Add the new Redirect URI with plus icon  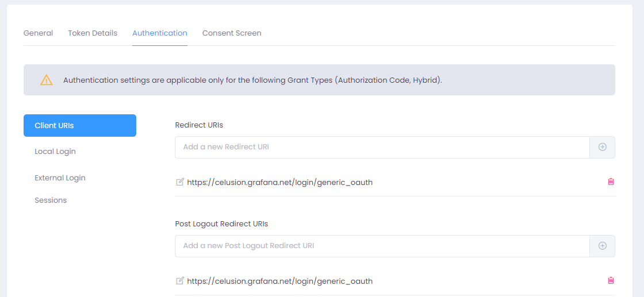[x=603, y=147]
